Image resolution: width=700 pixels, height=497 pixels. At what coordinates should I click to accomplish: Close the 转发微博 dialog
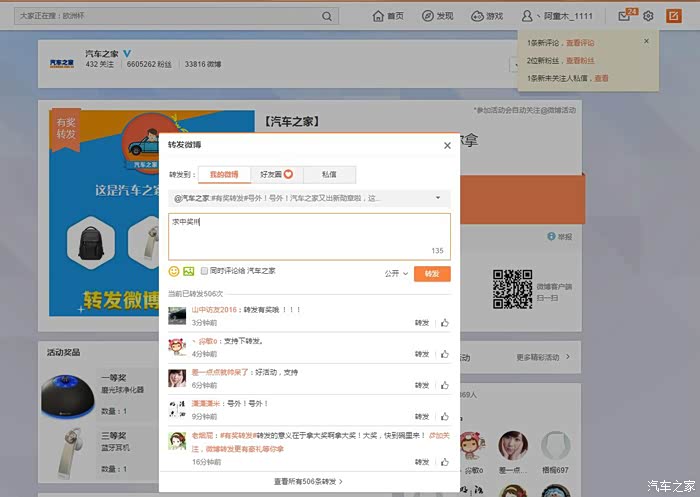coord(447,145)
